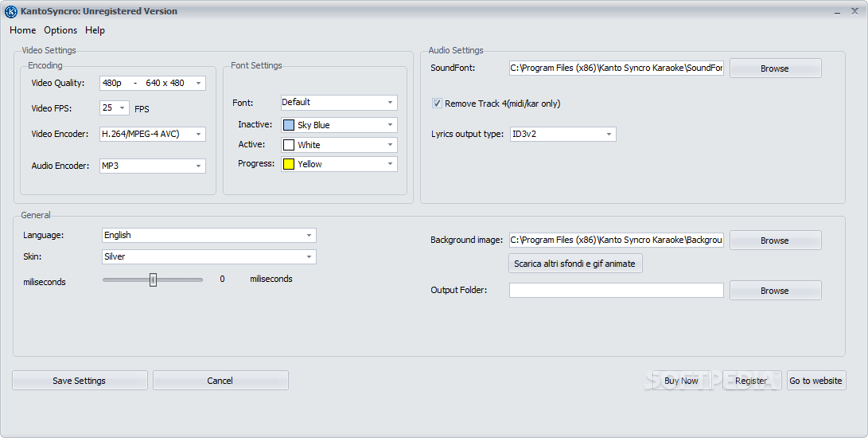
Task: Expand the Video FPS dropdown
Action: pyautogui.click(x=115, y=108)
